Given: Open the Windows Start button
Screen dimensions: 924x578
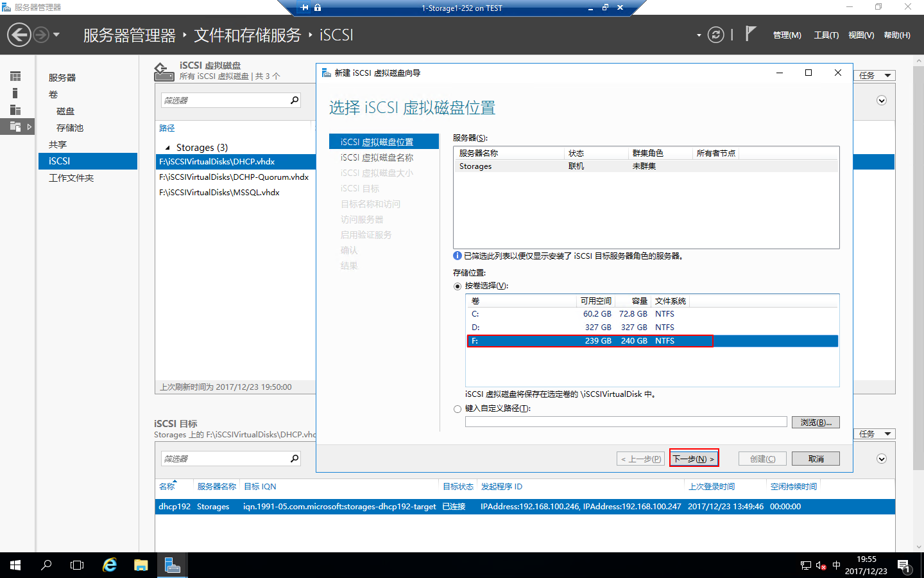Looking at the screenshot, I should coord(15,565).
